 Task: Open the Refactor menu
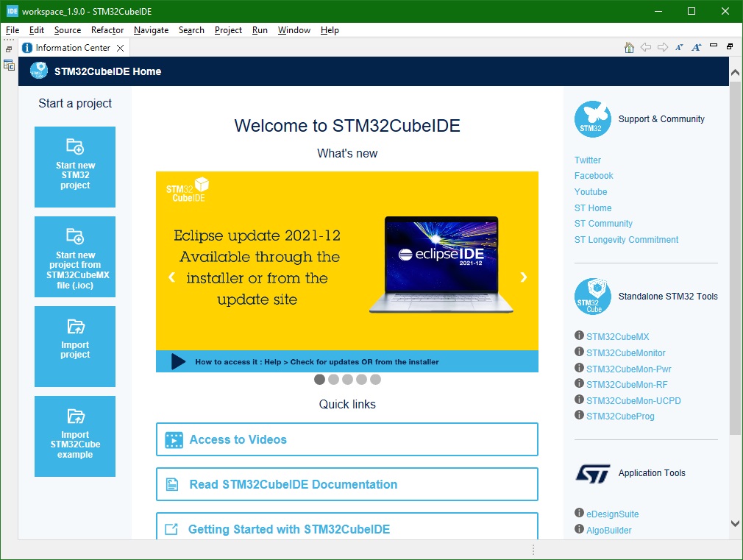[107, 30]
